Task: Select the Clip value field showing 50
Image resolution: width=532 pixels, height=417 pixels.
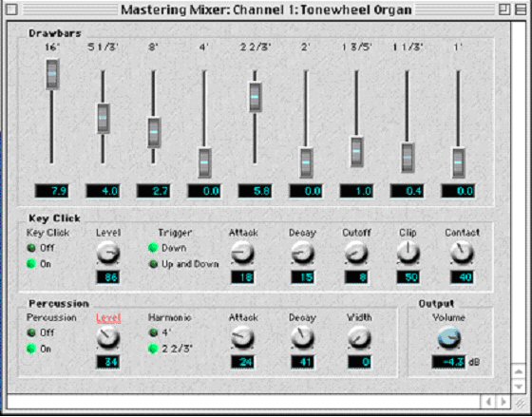Action: pyautogui.click(x=408, y=277)
